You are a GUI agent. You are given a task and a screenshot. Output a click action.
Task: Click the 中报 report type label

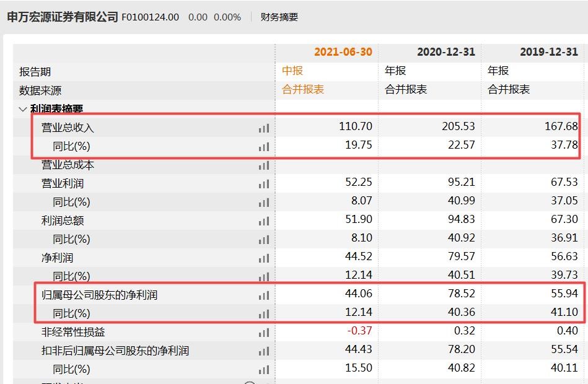point(296,71)
